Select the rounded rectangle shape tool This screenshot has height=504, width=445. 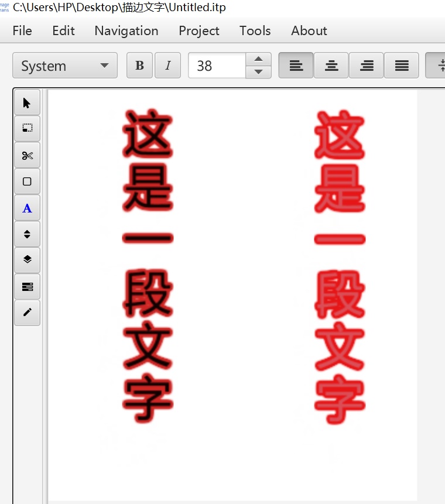click(x=27, y=181)
